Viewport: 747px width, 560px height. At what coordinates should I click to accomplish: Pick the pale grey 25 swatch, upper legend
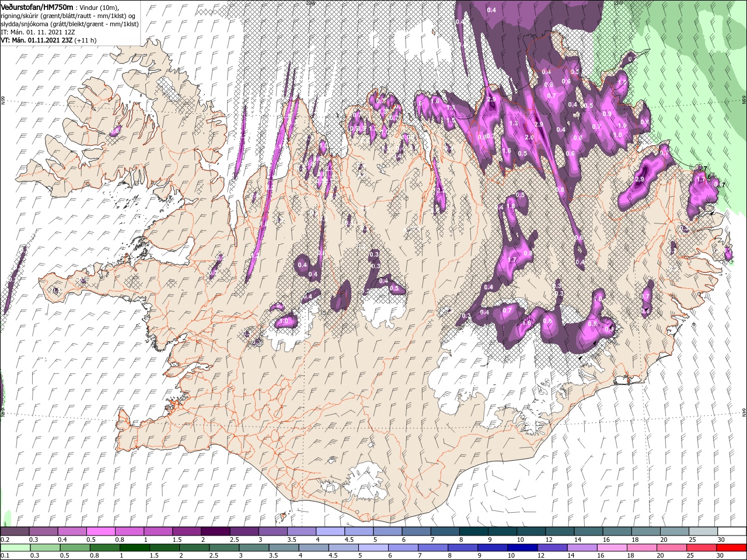703,531
